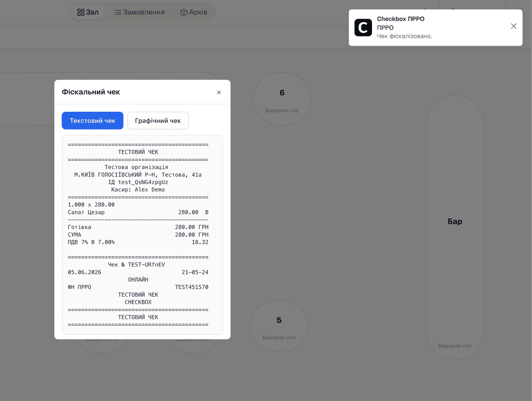Screen dimensions: 532x401
Task: Dismiss the Checkbox ПРРО notification
Action: coord(513,26)
